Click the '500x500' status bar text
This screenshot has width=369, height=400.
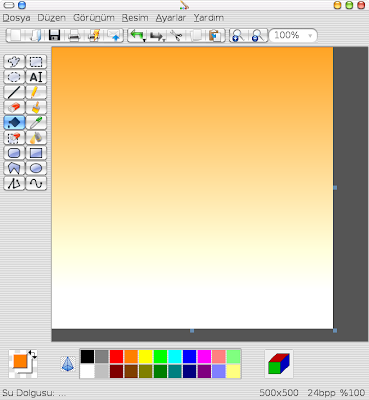click(x=279, y=393)
